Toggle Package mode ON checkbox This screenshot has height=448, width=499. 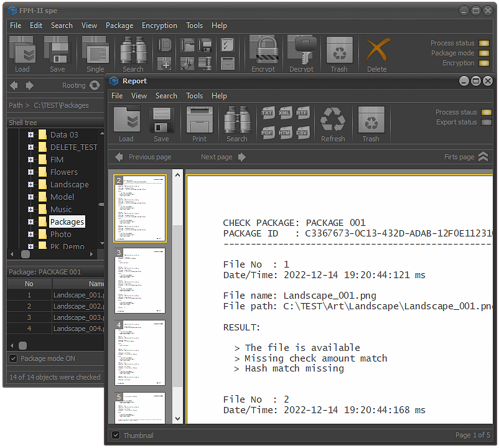13,358
